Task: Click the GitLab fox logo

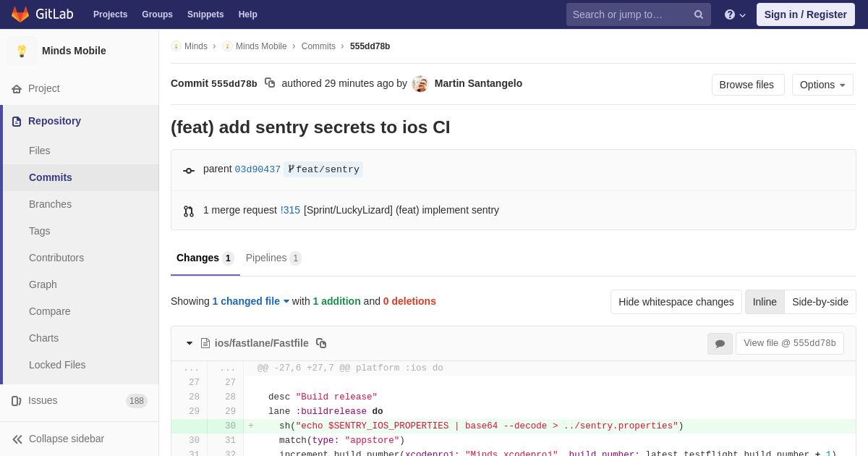Action: (20, 14)
